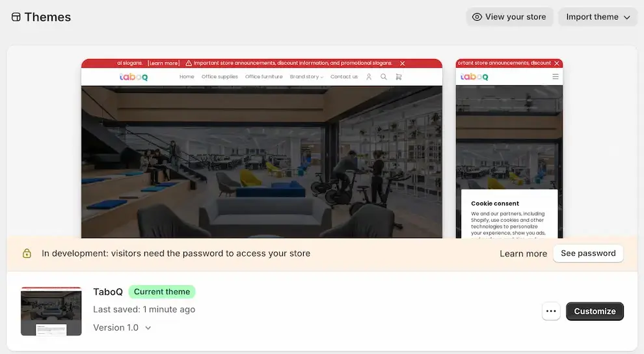Image resolution: width=644 pixels, height=354 pixels.
Task: Open Brand story menu in preview navigation
Action: (x=306, y=77)
